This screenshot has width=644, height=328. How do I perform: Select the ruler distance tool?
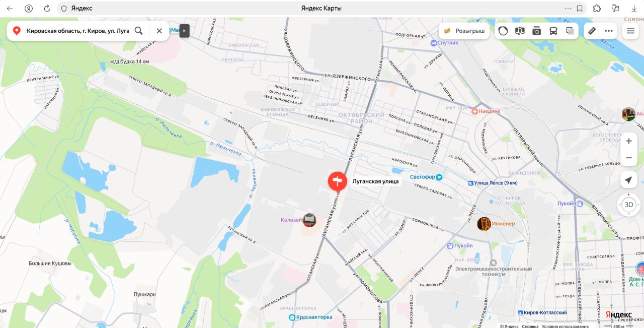tap(592, 31)
